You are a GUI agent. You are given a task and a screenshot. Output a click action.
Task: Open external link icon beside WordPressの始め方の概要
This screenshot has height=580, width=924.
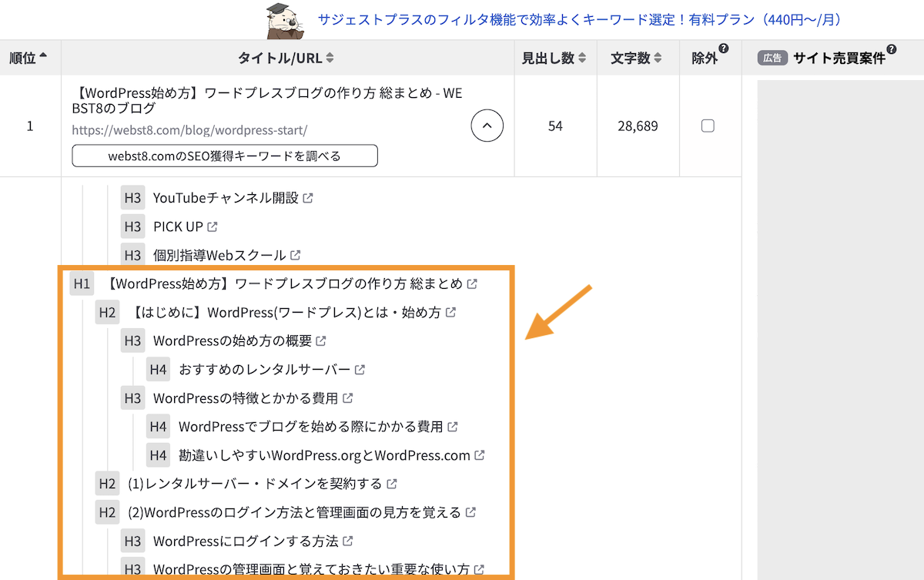coord(321,340)
